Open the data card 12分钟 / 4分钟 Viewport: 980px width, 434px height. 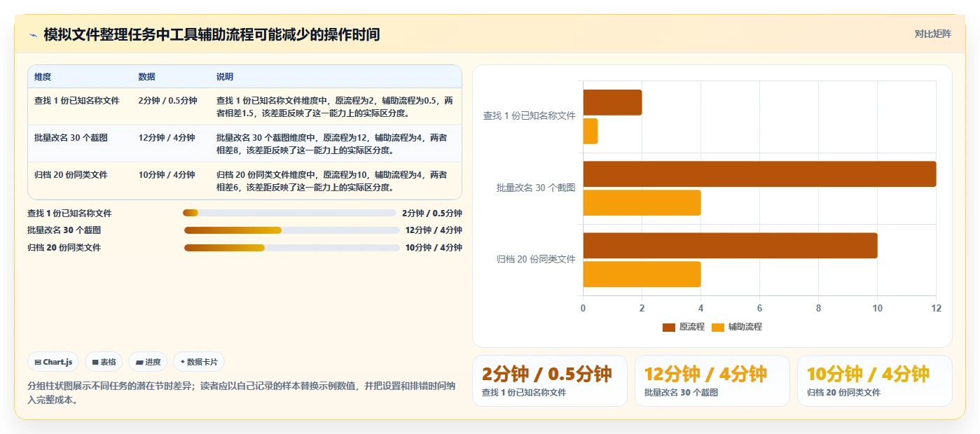click(712, 381)
